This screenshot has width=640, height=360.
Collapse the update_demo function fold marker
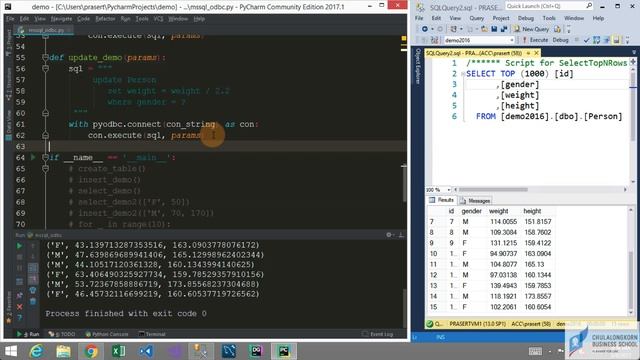[45, 58]
